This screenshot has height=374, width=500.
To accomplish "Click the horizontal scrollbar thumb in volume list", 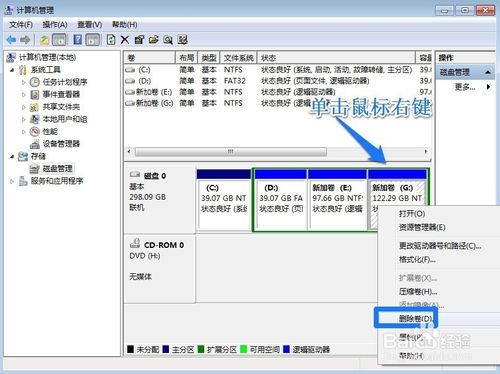I will point(231,152).
